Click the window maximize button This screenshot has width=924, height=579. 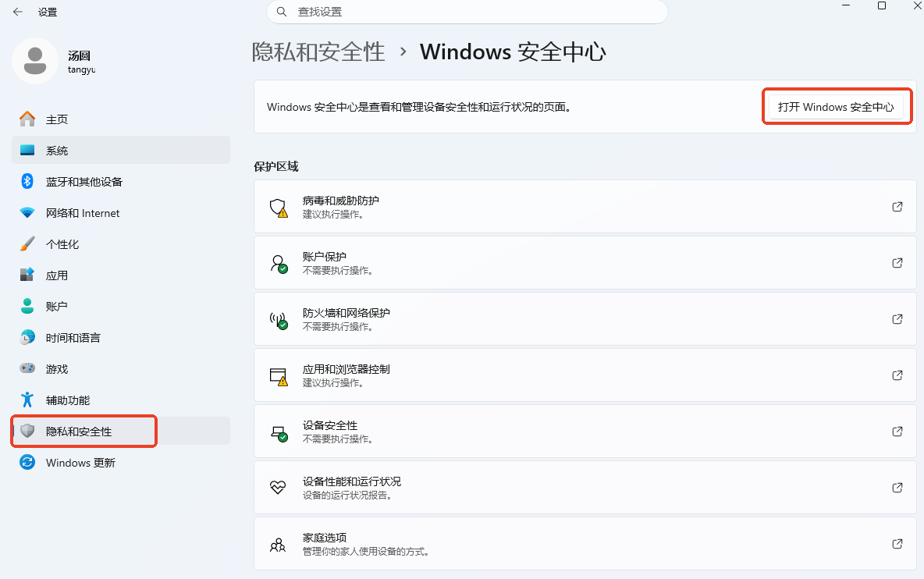click(882, 6)
